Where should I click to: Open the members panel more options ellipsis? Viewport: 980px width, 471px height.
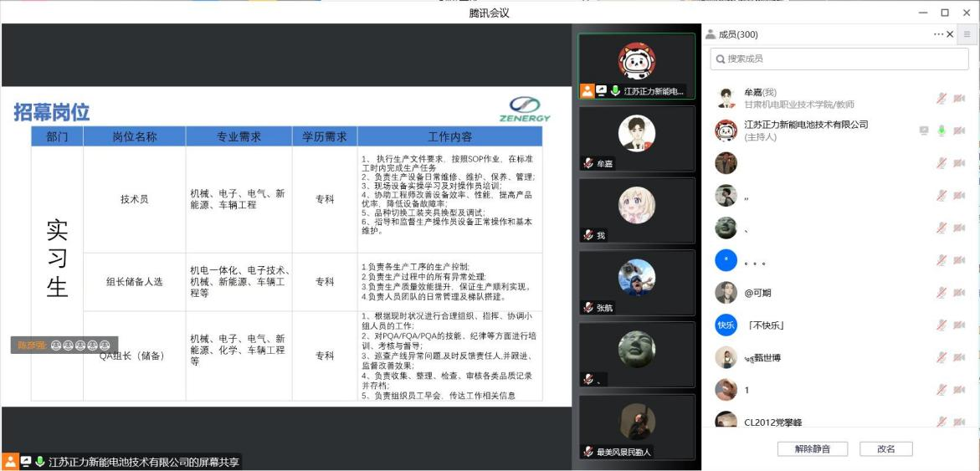(938, 34)
